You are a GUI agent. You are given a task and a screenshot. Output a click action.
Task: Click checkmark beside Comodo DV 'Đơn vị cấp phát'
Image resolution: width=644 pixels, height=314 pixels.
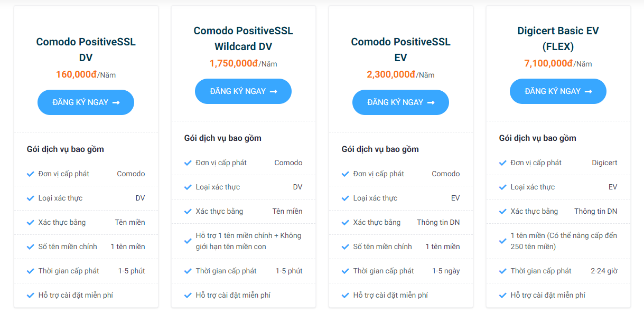click(31, 174)
